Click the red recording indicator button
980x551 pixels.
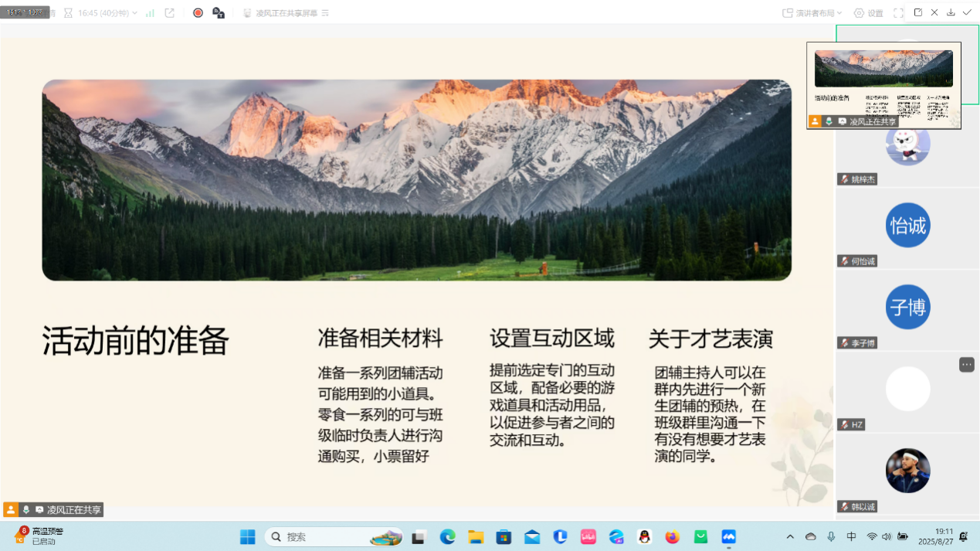point(198,13)
